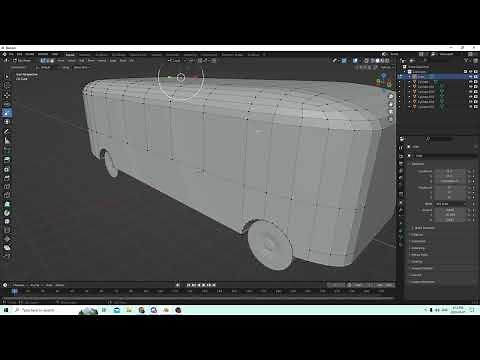Collapse the Transform panel in Object properties
Screen dimensions: 480x360
[418, 164]
